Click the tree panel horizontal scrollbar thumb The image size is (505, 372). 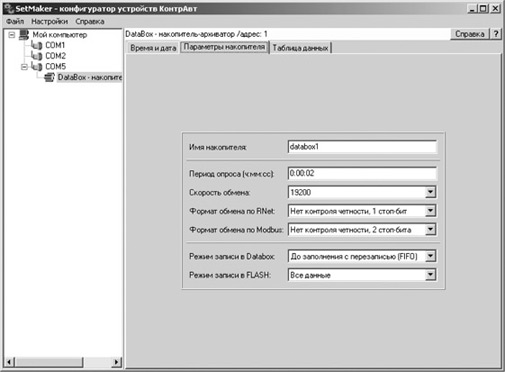(x=49, y=362)
